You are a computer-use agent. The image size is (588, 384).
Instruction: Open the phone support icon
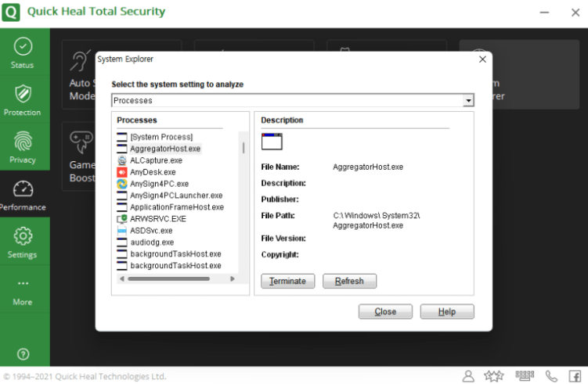[x=551, y=376]
